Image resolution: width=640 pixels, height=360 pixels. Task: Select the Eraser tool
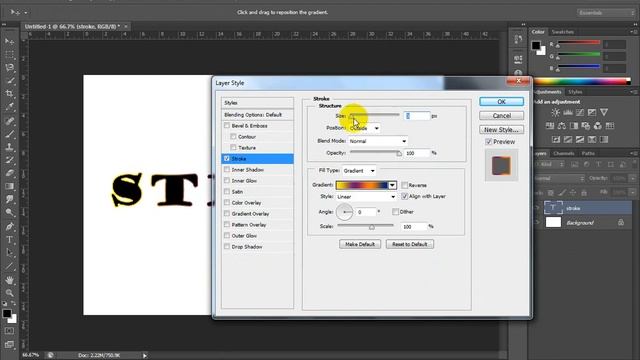[x=9, y=173]
